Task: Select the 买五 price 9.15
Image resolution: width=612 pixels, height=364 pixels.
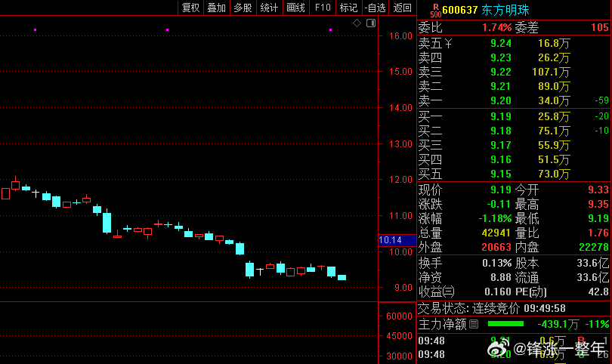Action: coord(501,174)
